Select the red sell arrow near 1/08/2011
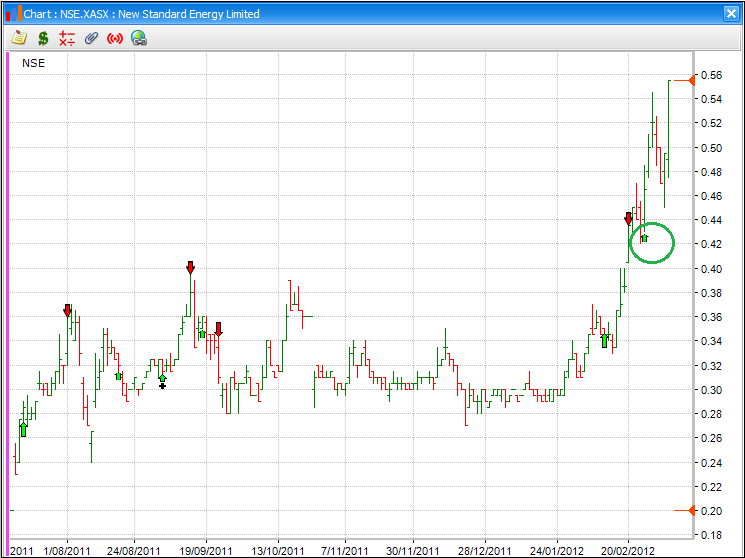This screenshot has height=558, width=745. tap(67, 310)
